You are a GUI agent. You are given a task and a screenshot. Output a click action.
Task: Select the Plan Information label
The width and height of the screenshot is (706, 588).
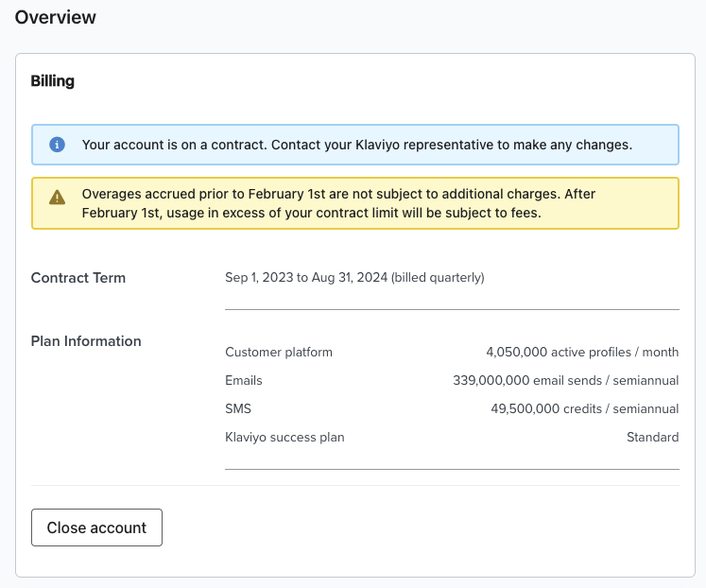[x=86, y=341]
